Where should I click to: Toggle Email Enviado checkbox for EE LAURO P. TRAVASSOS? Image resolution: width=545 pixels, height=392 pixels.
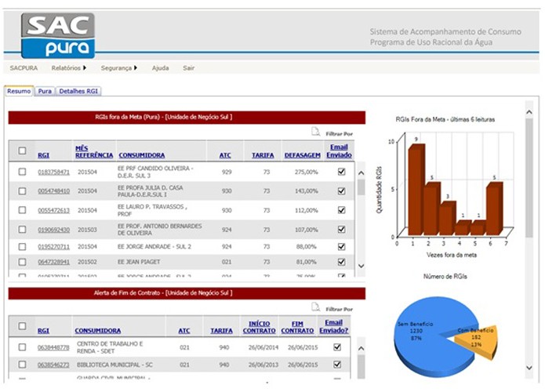click(x=342, y=210)
